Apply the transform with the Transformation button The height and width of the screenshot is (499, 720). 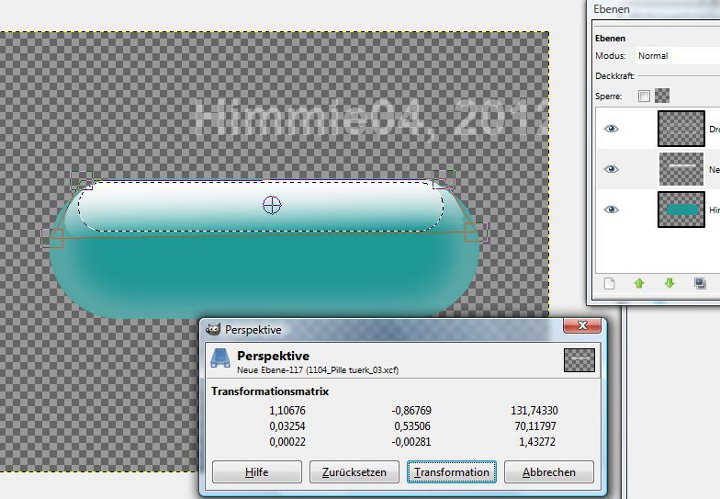pos(451,472)
